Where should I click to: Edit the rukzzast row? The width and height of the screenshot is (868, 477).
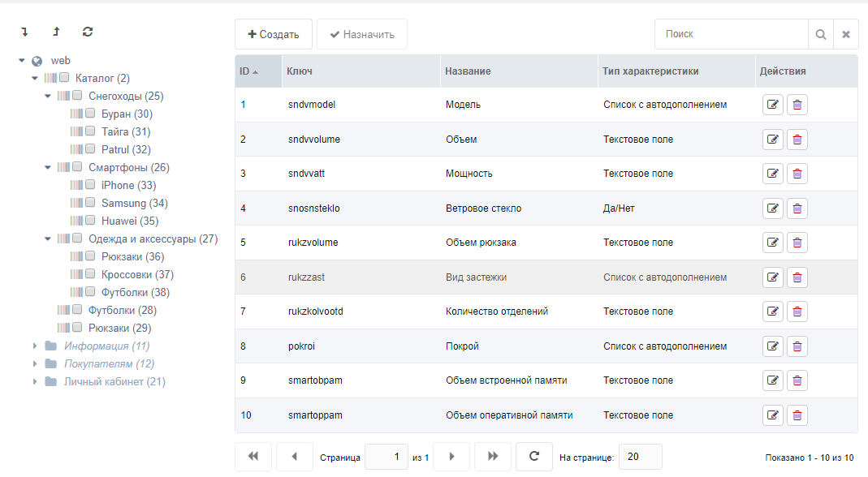pos(773,277)
